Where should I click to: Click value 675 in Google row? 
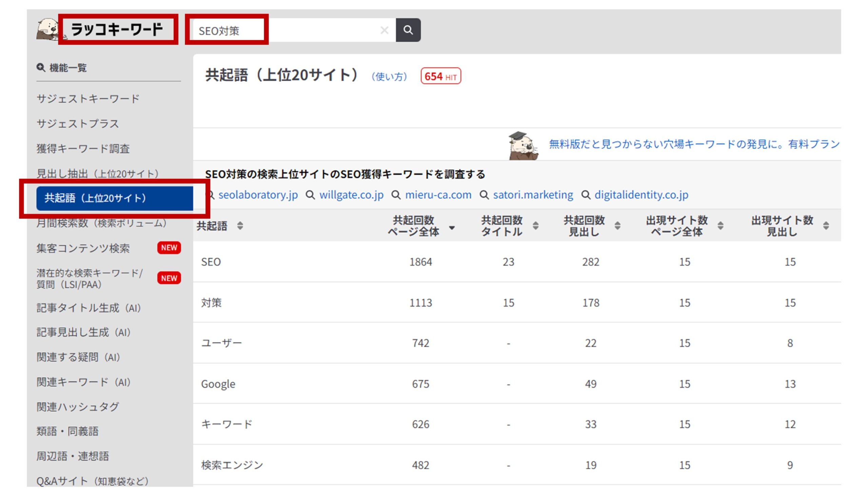(421, 384)
